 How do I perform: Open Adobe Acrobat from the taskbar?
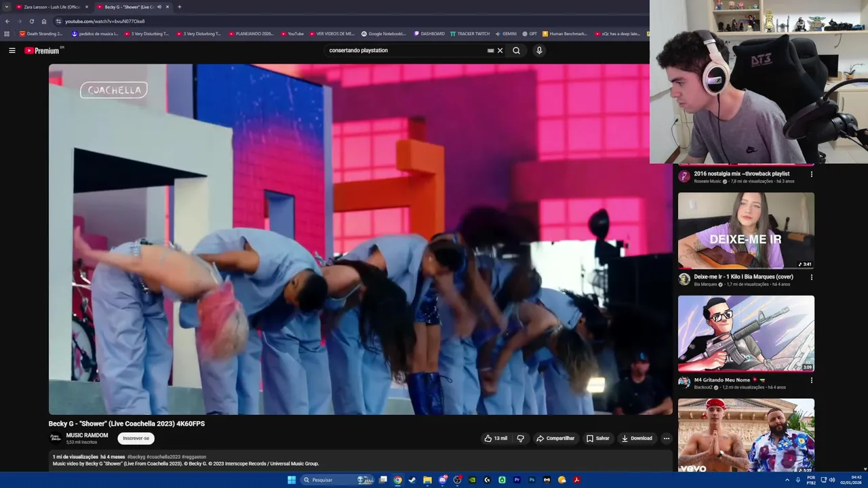coord(576,480)
